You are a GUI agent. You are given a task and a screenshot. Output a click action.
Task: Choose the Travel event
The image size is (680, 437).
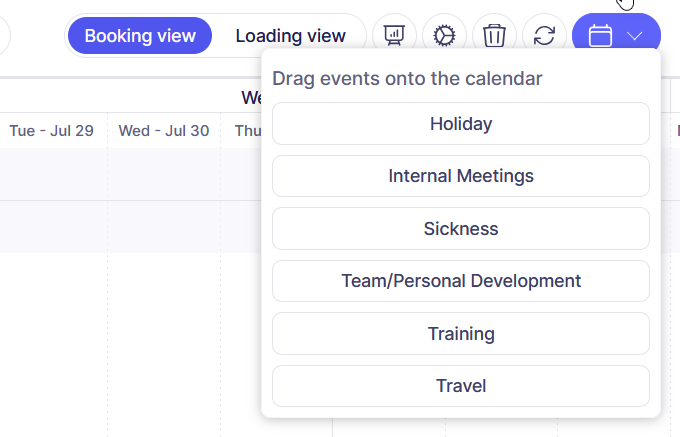(461, 386)
